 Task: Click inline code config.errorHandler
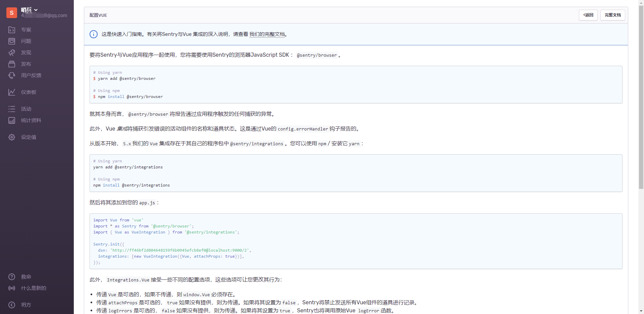point(303,129)
